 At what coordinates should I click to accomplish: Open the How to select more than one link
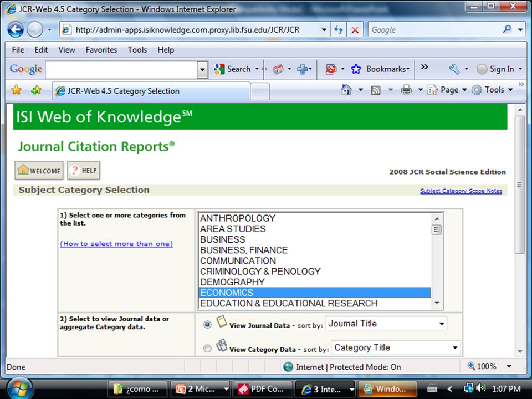pos(116,244)
